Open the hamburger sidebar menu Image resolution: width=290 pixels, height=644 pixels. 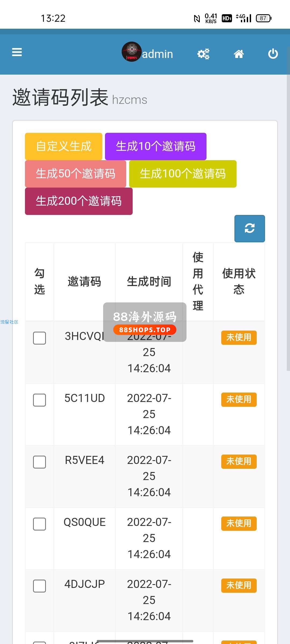(17, 52)
